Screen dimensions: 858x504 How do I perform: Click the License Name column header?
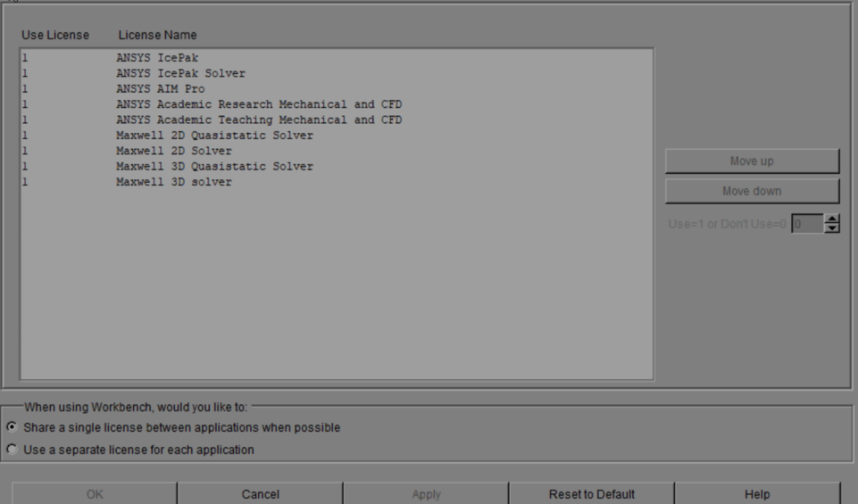pos(158,35)
